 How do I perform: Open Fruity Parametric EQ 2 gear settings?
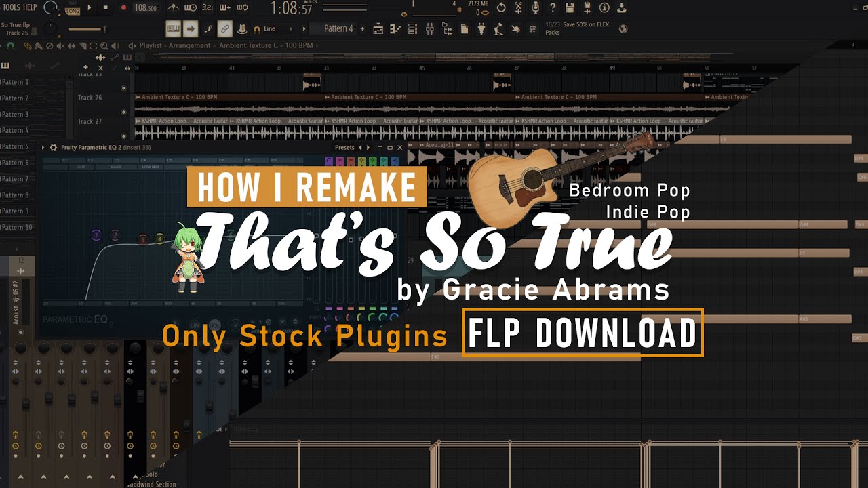click(54, 148)
